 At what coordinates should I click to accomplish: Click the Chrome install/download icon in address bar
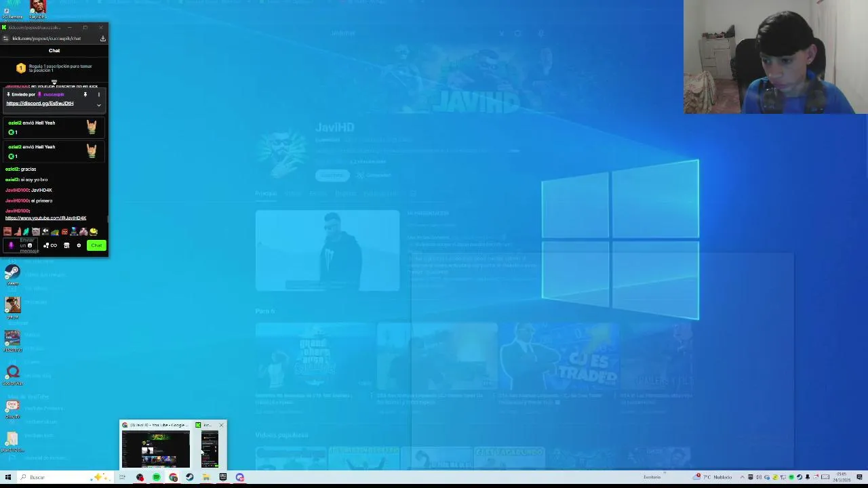(x=103, y=38)
